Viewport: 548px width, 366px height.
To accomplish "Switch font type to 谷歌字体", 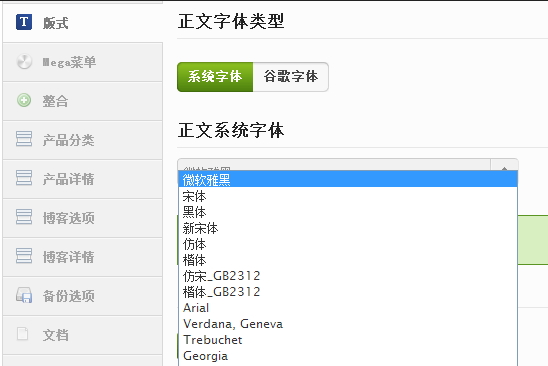I will (x=291, y=77).
